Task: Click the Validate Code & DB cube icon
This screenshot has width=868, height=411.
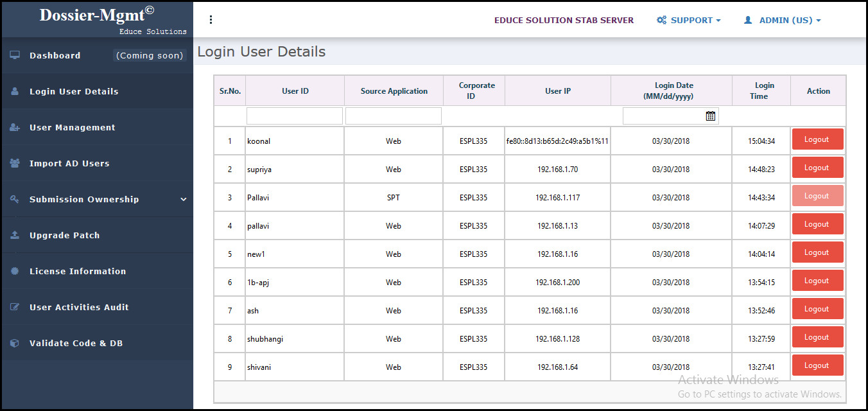Action: 15,343
